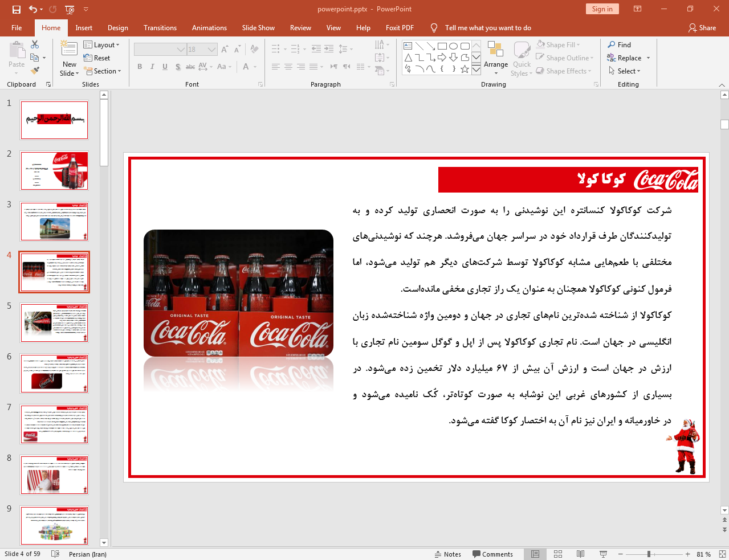Select the rectangle shape in the gallery
Image resolution: width=729 pixels, height=560 pixels.
[442, 46]
